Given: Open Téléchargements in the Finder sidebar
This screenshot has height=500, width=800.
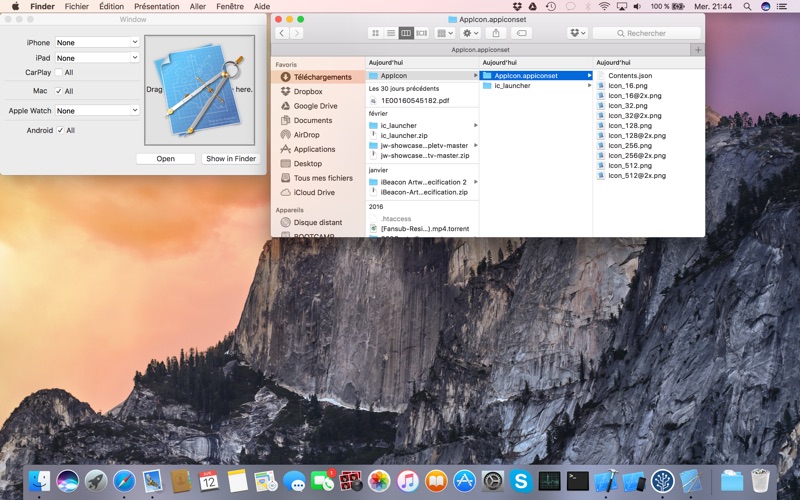Looking at the screenshot, I should click(x=318, y=77).
